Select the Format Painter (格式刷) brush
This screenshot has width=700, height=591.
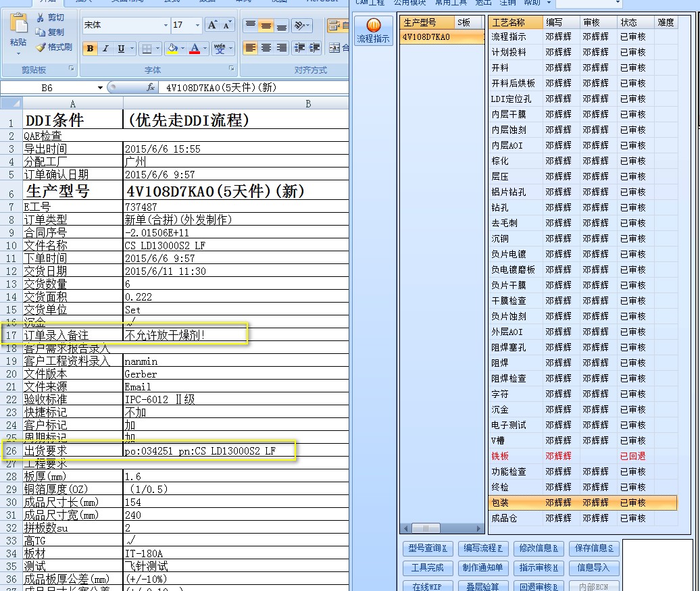[41, 47]
